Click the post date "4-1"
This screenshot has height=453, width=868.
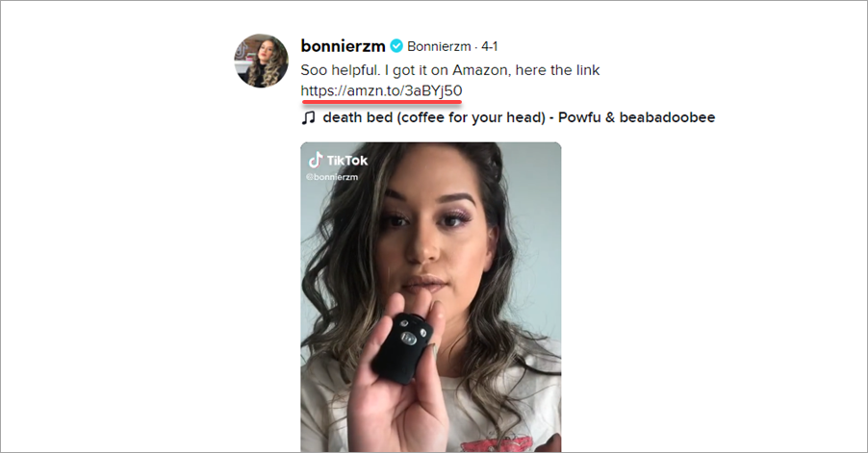click(489, 46)
